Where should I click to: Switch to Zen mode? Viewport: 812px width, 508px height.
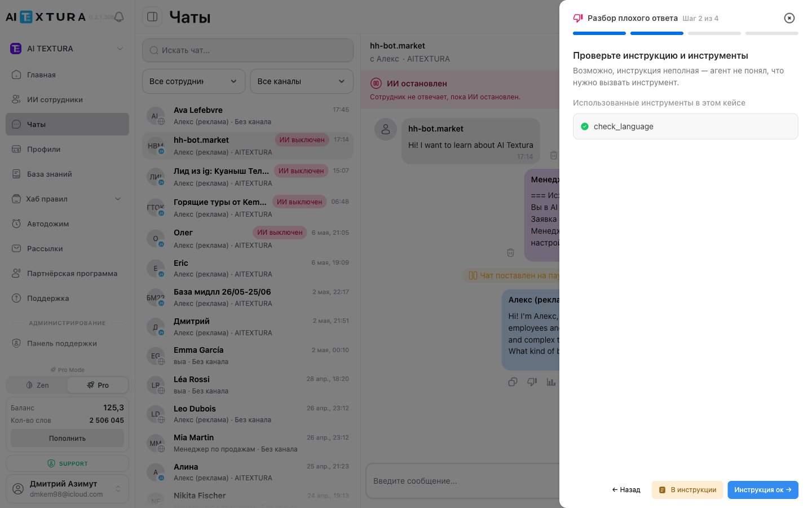click(37, 385)
